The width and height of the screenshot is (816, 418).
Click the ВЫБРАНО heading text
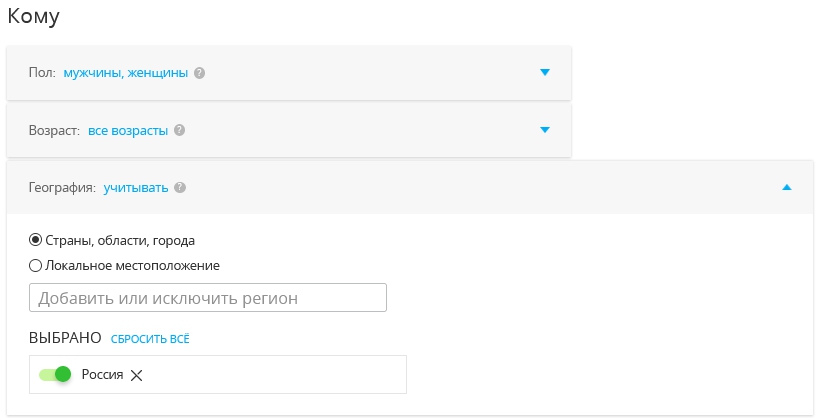pyautogui.click(x=65, y=338)
